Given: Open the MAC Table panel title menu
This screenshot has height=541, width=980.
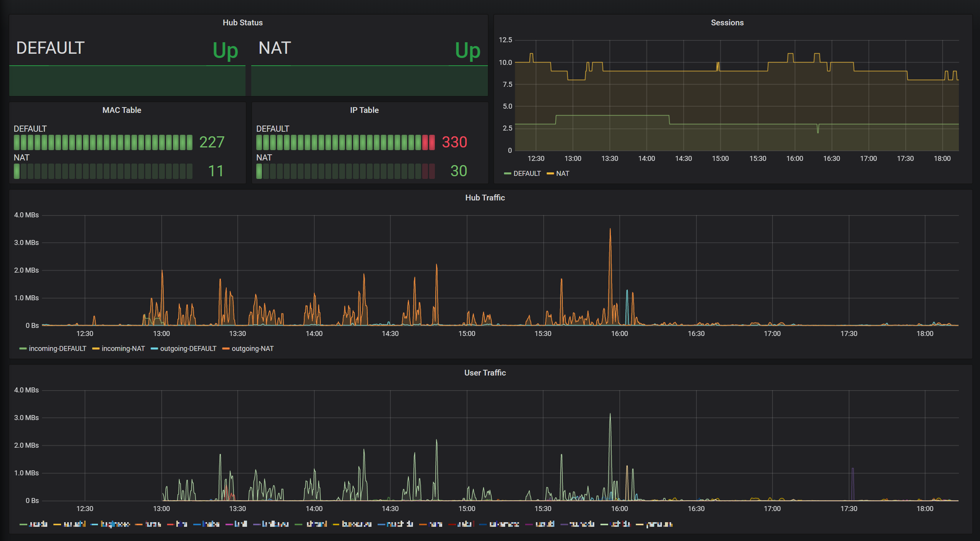Looking at the screenshot, I should (122, 110).
